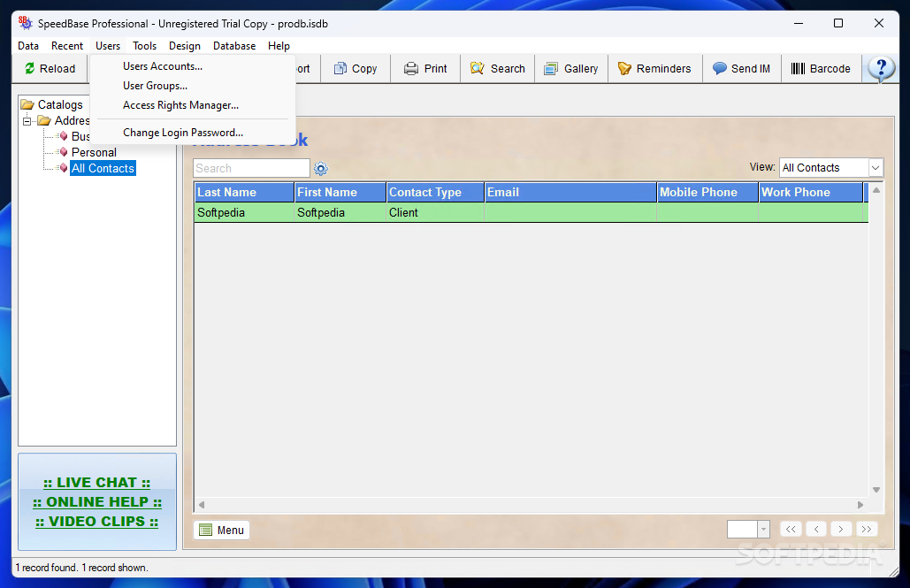This screenshot has height=588, width=910.
Task: Click the Send IM button
Action: coord(742,68)
